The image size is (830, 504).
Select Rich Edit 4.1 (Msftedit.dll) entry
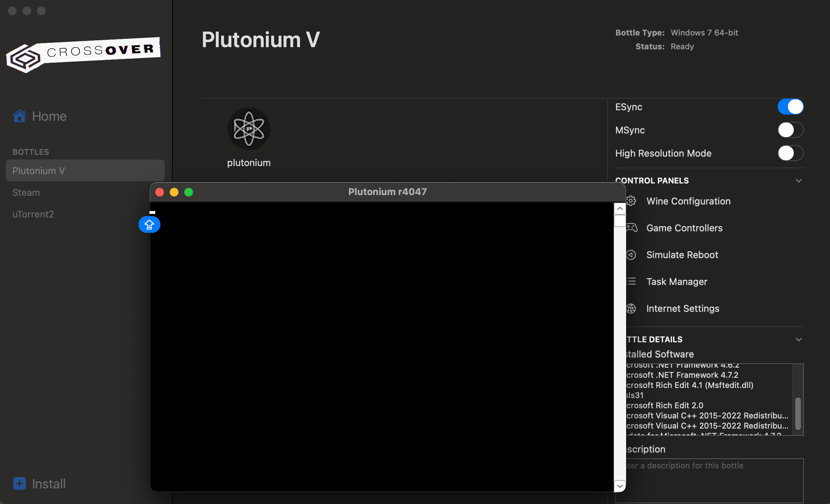(x=690, y=385)
